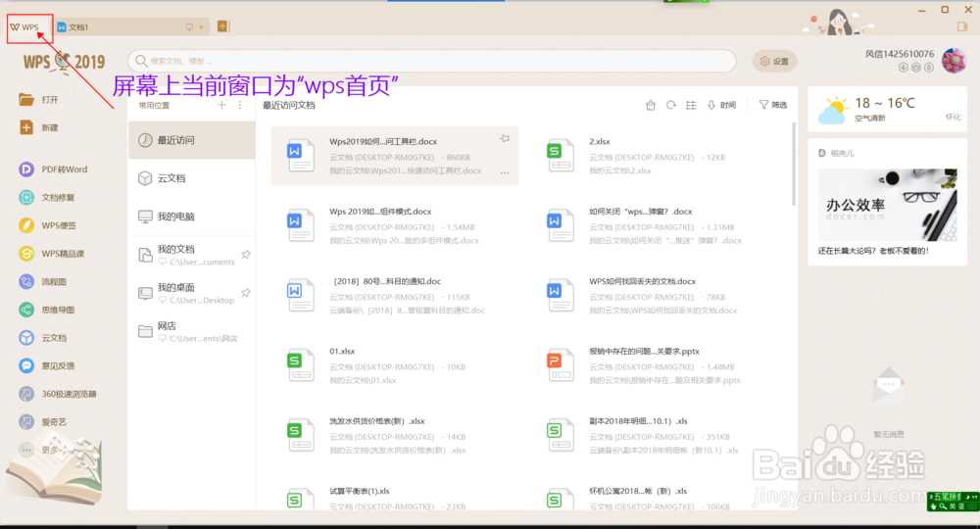980x529 pixels.
Task: Click document list vertical scrollbar
Action: (794, 164)
